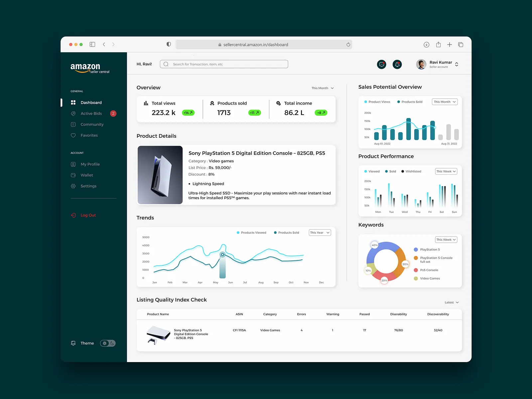Open the notifications bell icon
Screen dimensions: 532x399
[397, 65]
